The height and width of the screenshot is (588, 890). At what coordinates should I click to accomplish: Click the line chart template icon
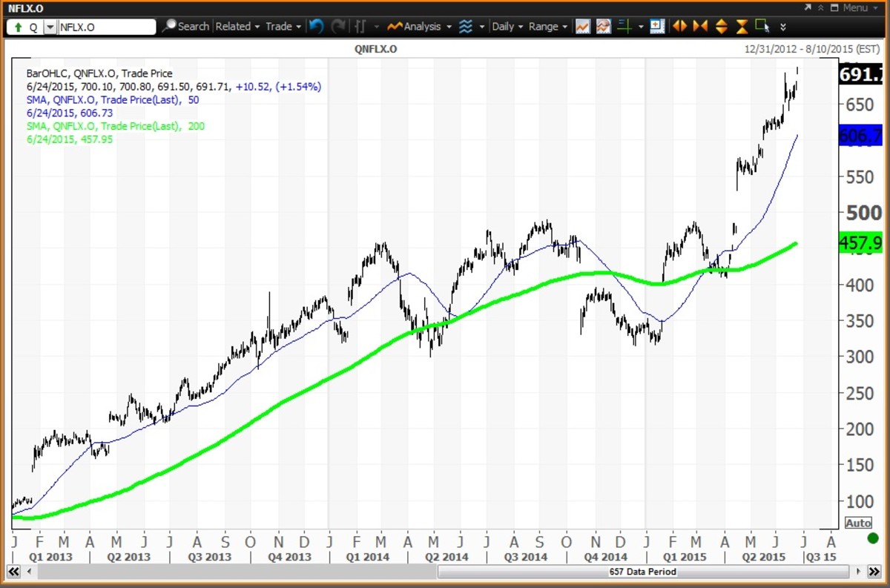click(x=582, y=26)
